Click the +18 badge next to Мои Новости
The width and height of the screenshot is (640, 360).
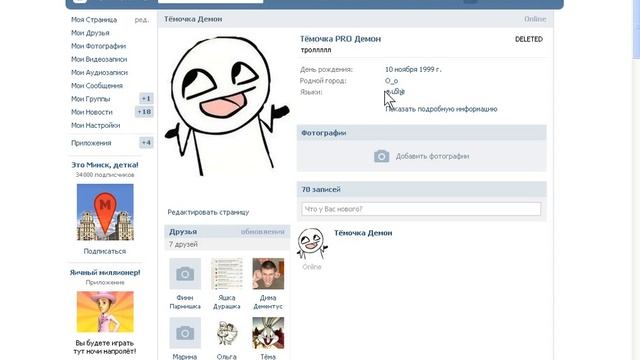tap(144, 111)
